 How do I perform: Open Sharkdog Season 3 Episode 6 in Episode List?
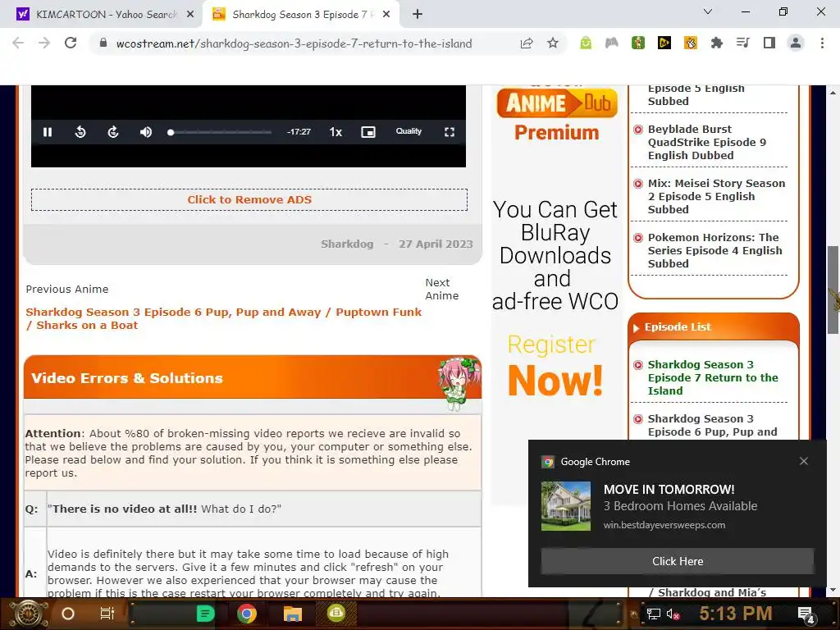[x=712, y=426]
